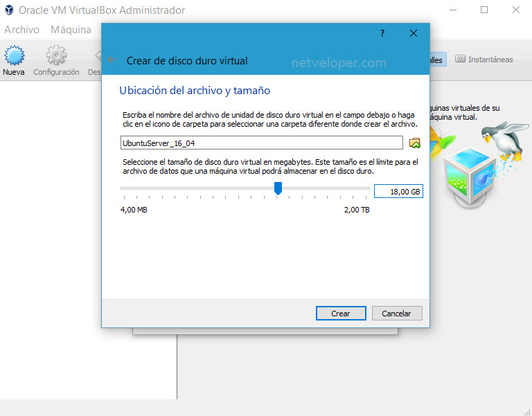Close the Crear de disco duro virtual dialog

point(414,33)
